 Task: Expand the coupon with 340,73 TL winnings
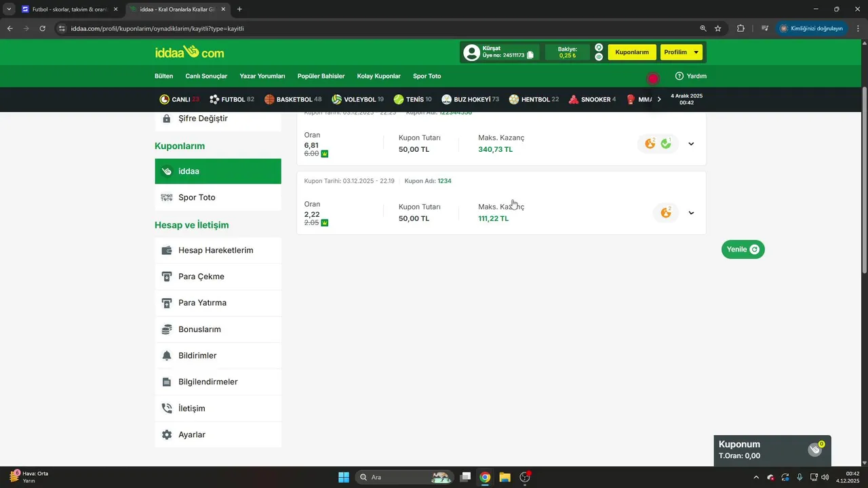click(691, 144)
